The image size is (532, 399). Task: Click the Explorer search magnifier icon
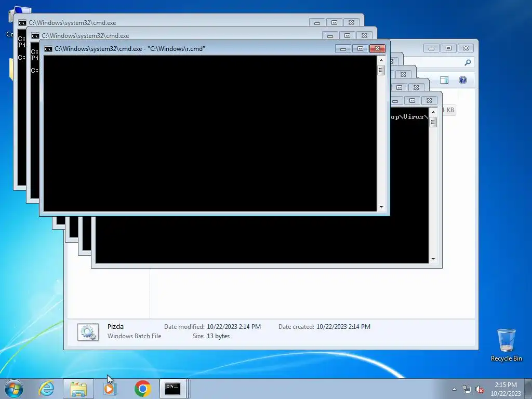click(x=468, y=62)
